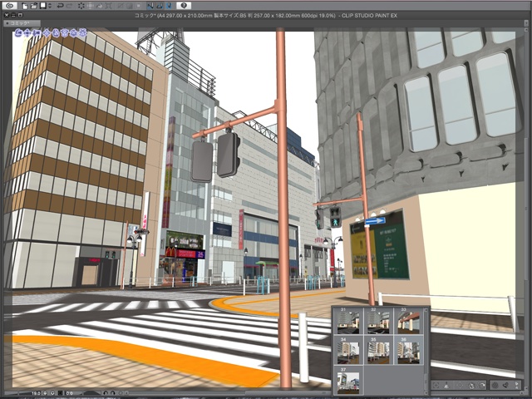Open the question mark help button
The height and width of the screenshot is (399, 532).
pyautogui.click(x=184, y=6)
